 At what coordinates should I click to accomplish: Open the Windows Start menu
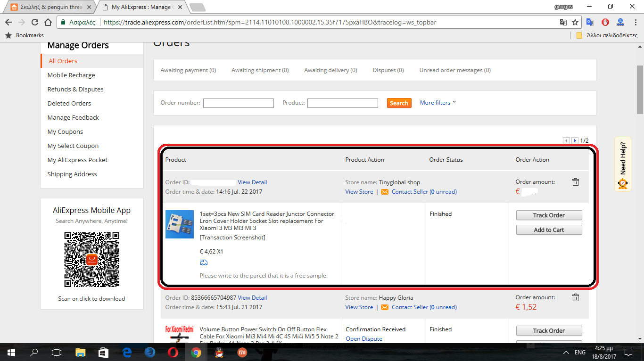(x=11, y=352)
